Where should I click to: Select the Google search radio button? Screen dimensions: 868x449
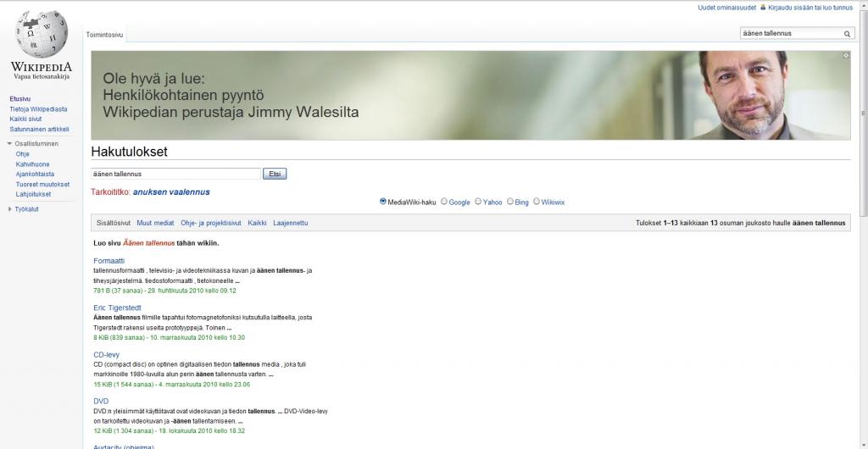(444, 202)
